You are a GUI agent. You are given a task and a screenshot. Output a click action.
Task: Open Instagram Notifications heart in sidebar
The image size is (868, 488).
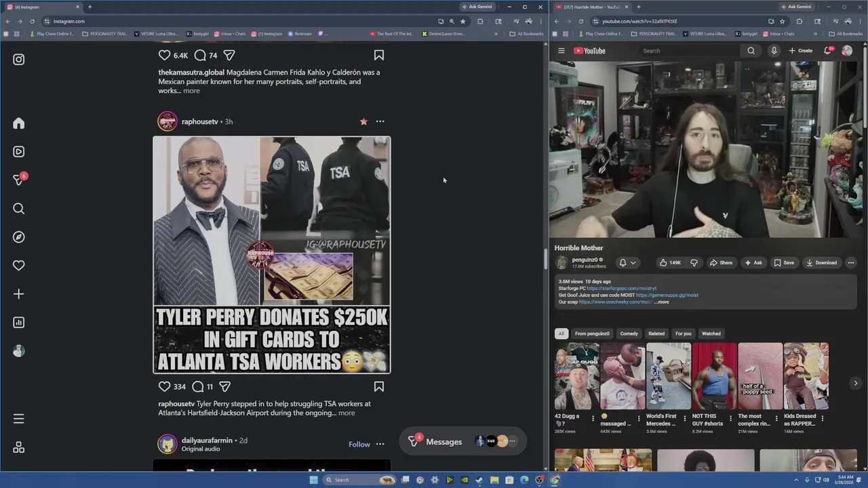click(x=19, y=266)
